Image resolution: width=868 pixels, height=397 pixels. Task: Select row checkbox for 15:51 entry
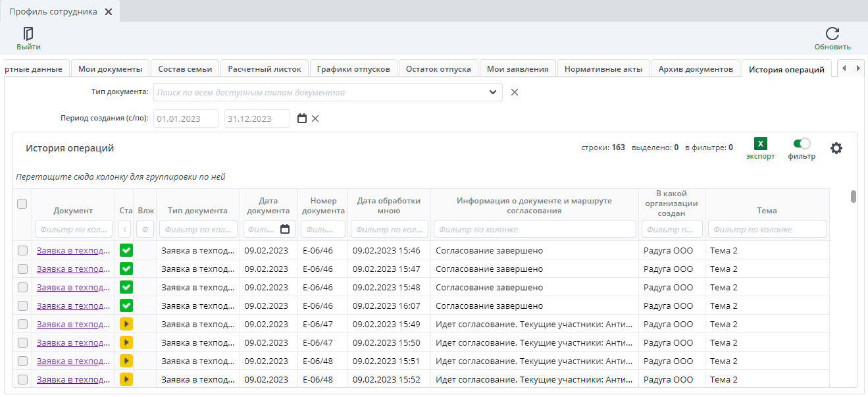22,361
